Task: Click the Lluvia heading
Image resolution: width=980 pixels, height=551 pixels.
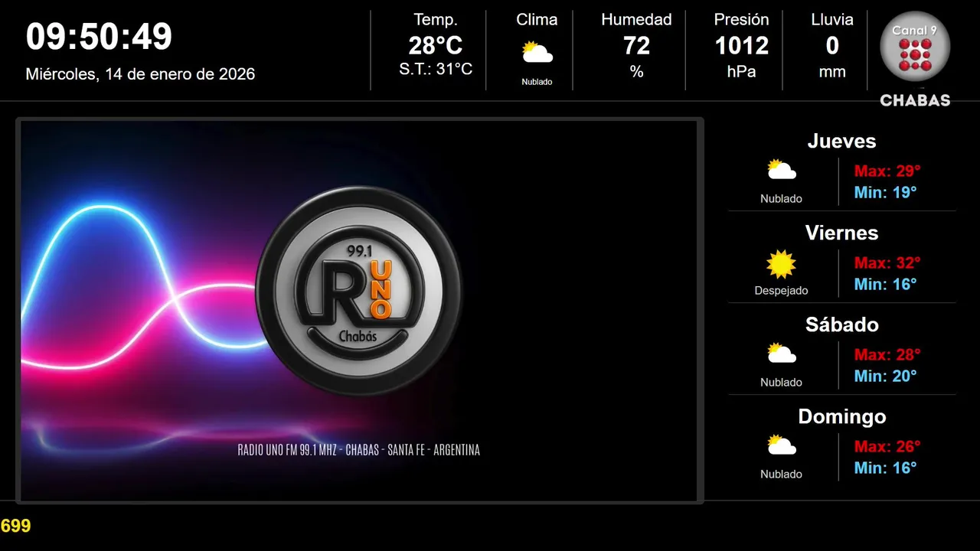Action: [832, 20]
